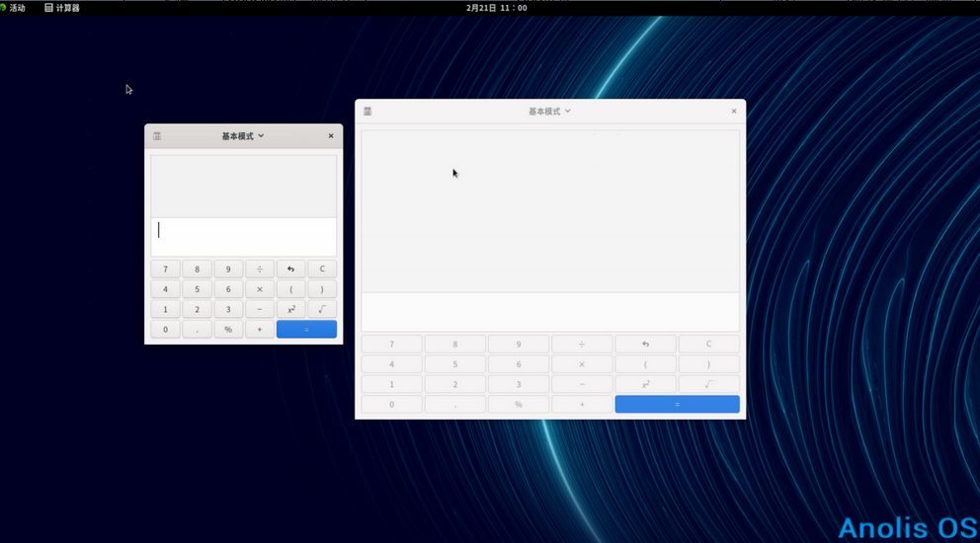Click the input field of the large calculator
The width and height of the screenshot is (980, 543).
[550, 312]
